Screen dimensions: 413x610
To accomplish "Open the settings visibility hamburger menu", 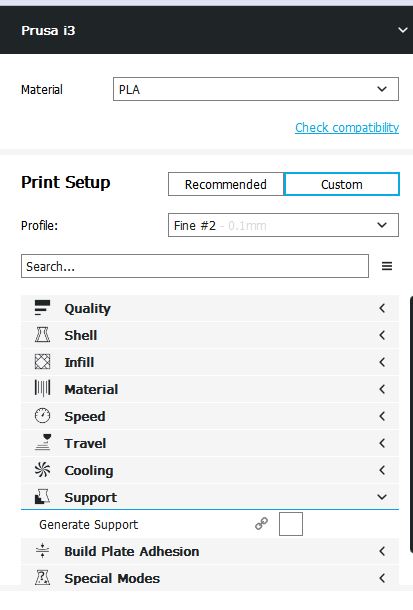I will (x=387, y=266).
